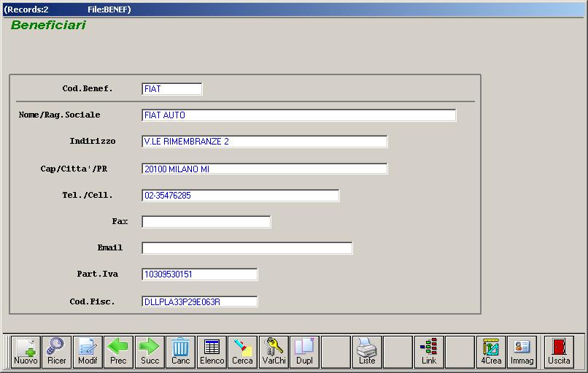Screen dimensions: 588x373
Task: Click the Nome/Rag.Sociale field FIAT AUTO
Action: coord(299,115)
